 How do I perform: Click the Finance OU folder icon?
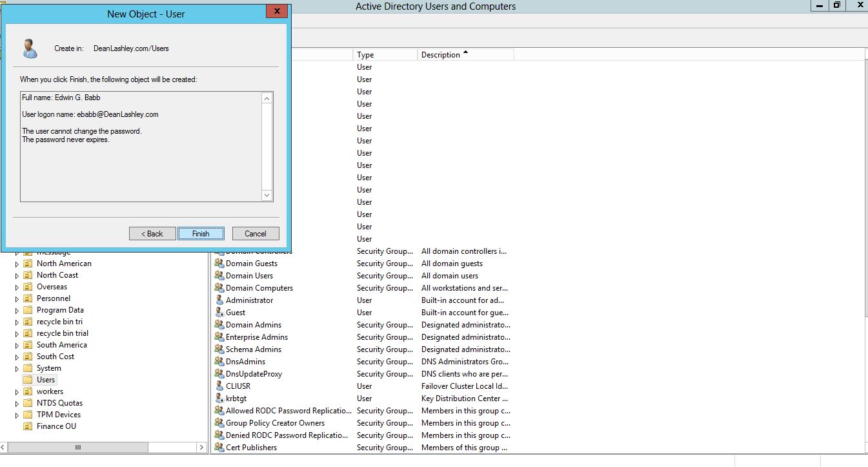28,426
